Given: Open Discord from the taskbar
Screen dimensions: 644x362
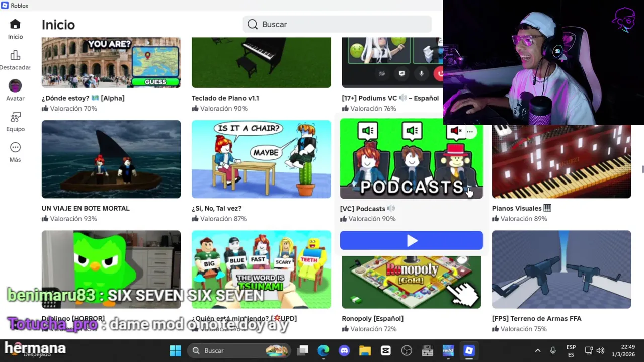Looking at the screenshot, I should (344, 350).
